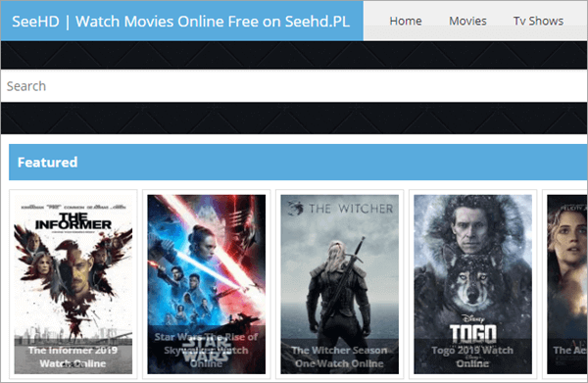Viewport: 588px width, 383px height.
Task: Go to the Home menu item
Action: click(x=406, y=21)
